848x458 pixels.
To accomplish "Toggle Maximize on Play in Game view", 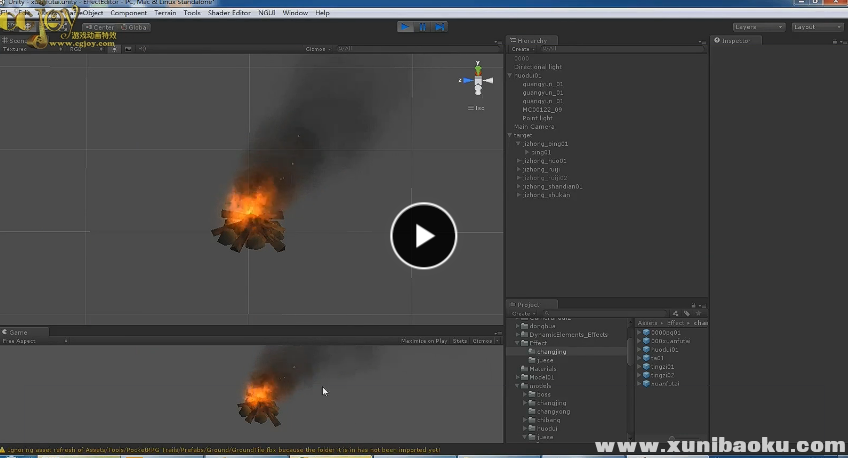I will tap(423, 341).
